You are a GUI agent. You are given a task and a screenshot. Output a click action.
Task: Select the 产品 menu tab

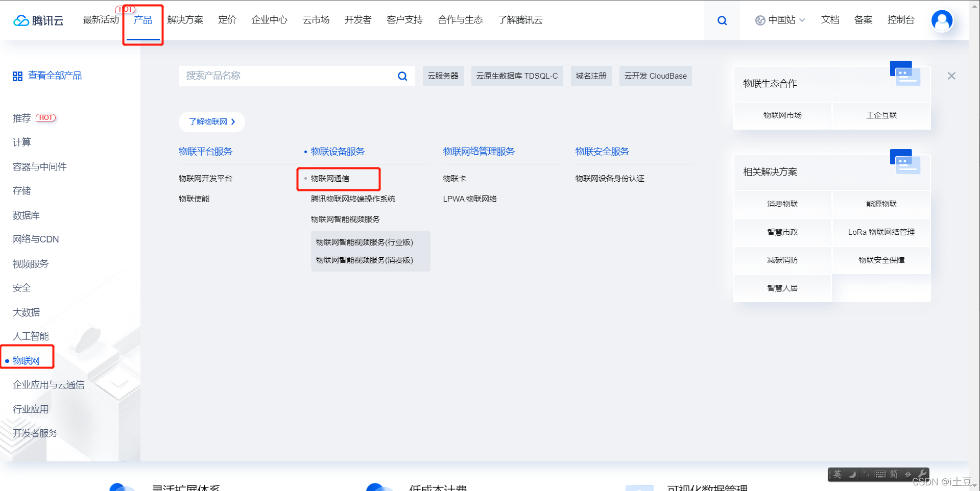point(143,20)
